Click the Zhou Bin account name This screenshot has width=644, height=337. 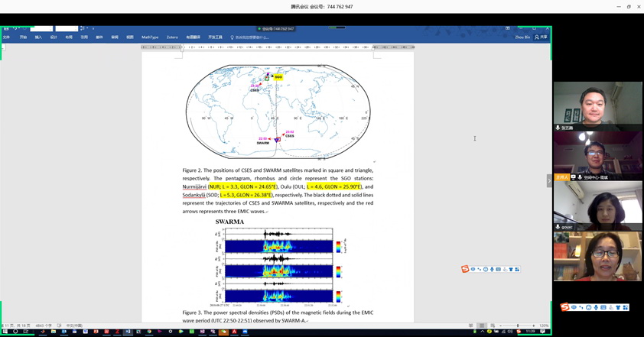coord(522,37)
